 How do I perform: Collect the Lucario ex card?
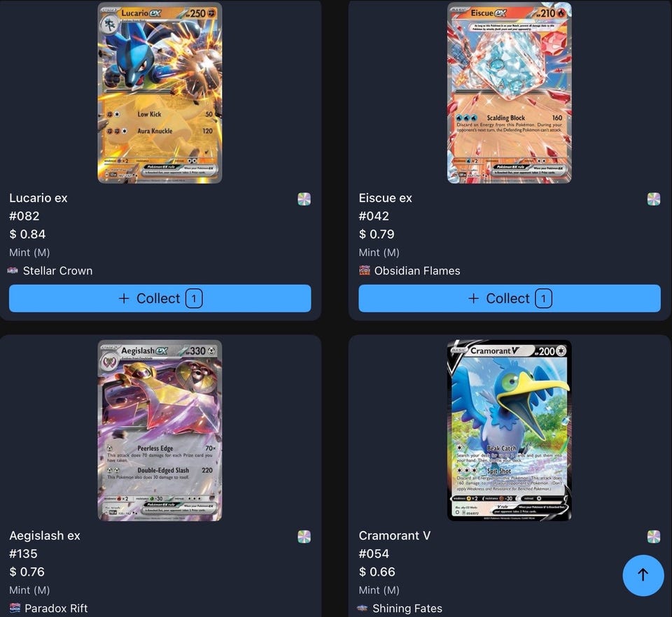[x=160, y=299]
